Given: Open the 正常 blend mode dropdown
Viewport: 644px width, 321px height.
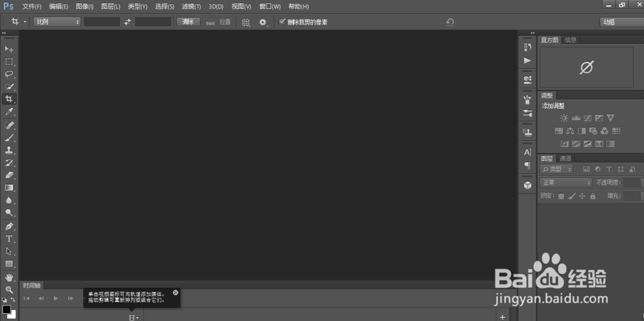Looking at the screenshot, I should [x=565, y=182].
